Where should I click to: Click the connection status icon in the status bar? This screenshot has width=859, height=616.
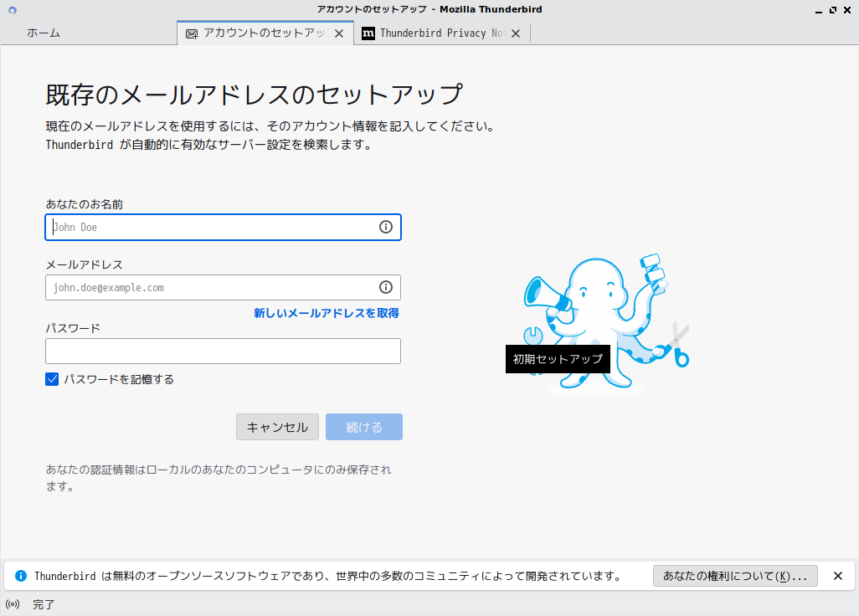pos(13,604)
